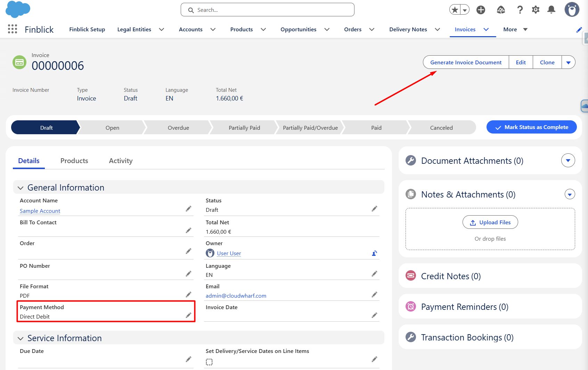Click the Upload Files button

click(490, 222)
